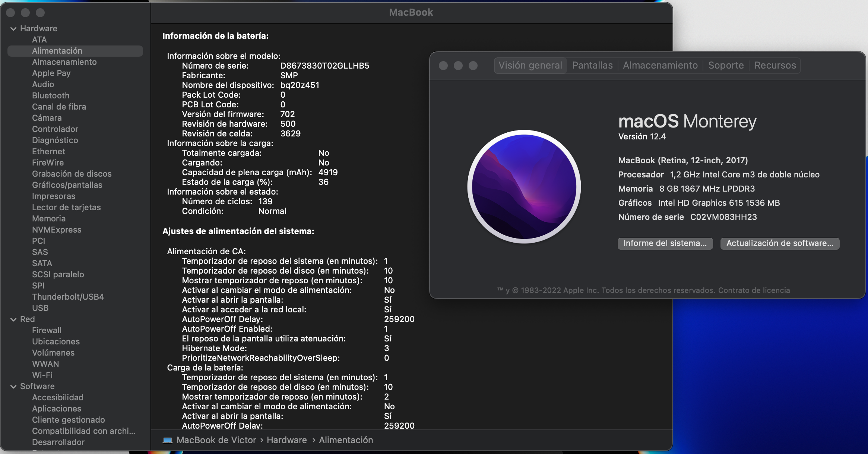868x454 pixels.
Task: Click battery serial number D8673830T02GLLHB5
Action: tap(324, 66)
